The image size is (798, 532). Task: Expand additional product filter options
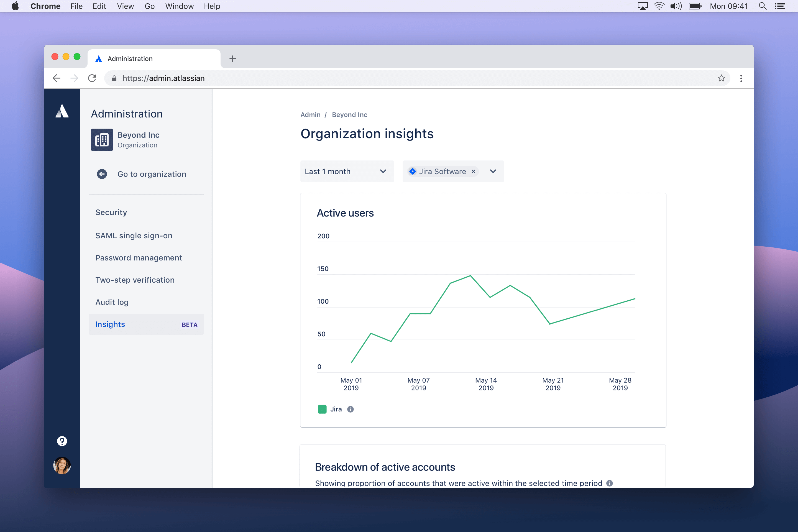point(493,172)
